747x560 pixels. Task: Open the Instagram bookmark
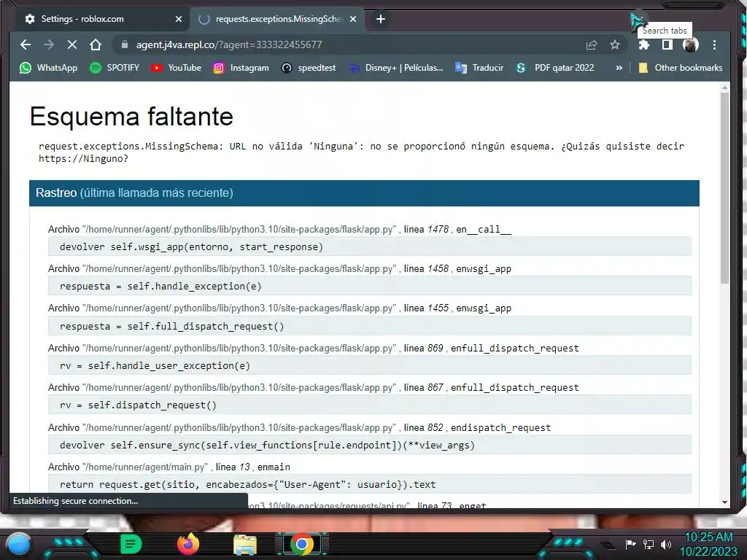click(241, 68)
